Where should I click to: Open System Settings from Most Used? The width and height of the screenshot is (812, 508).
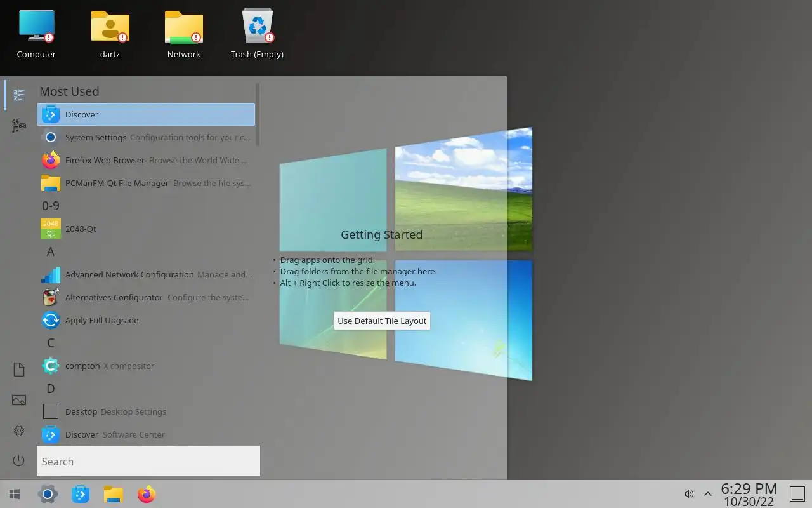[x=146, y=137]
